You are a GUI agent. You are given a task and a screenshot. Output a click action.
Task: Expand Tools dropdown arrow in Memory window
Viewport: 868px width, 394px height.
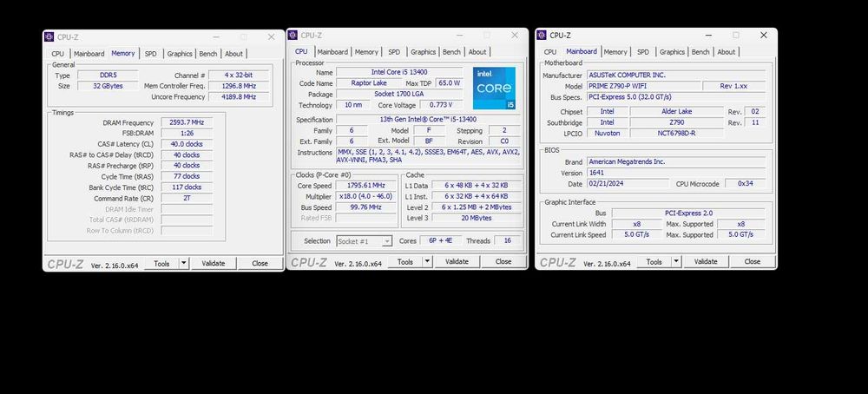coord(184,264)
